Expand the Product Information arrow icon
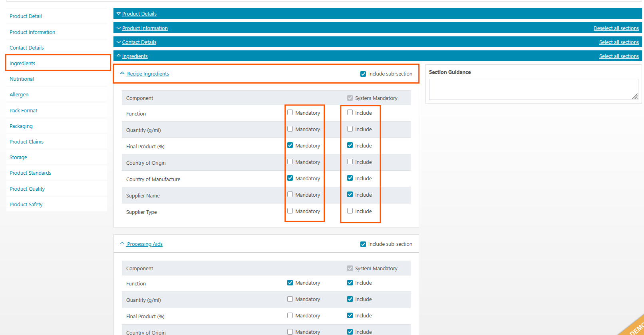Image resolution: width=644 pixels, height=335 pixels. pos(119,28)
